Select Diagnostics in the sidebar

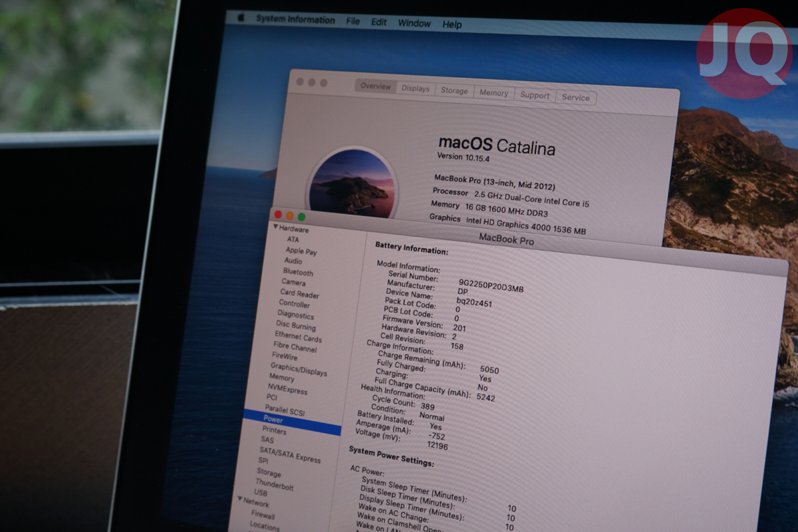pyautogui.click(x=296, y=315)
